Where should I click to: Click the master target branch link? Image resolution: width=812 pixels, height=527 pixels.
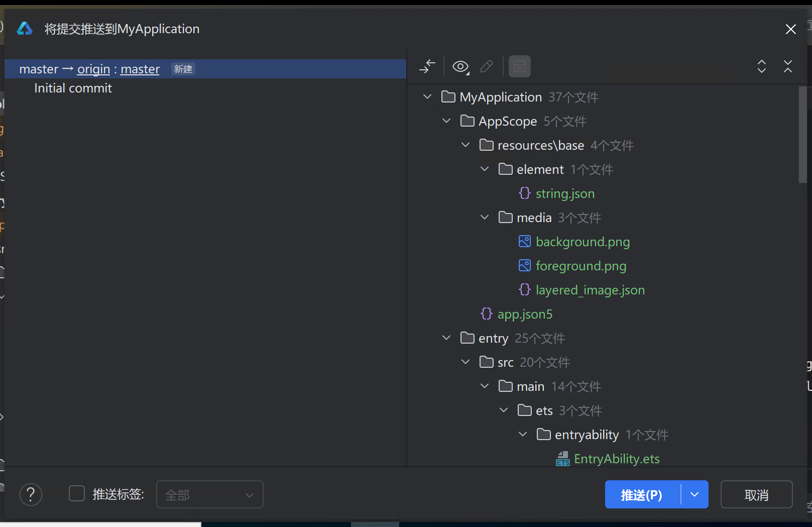click(140, 69)
